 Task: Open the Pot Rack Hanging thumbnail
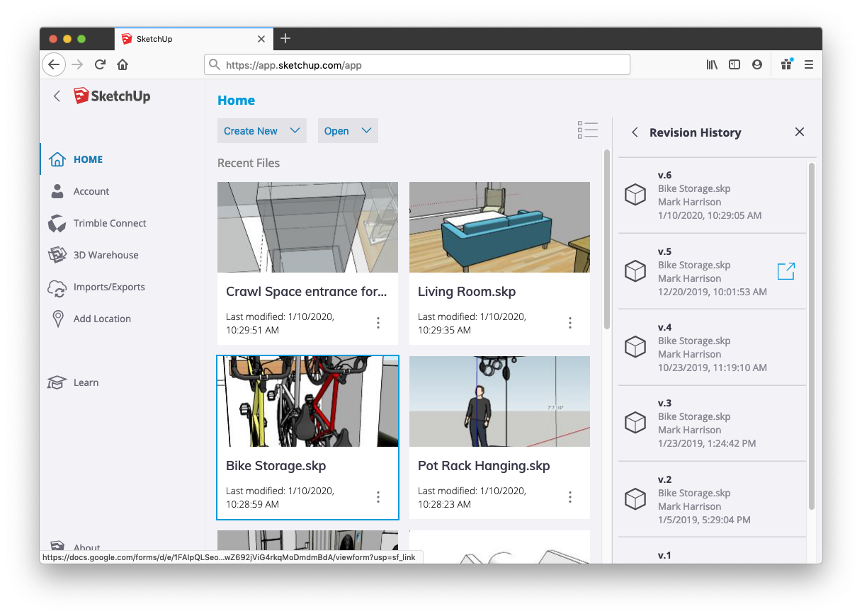point(499,401)
